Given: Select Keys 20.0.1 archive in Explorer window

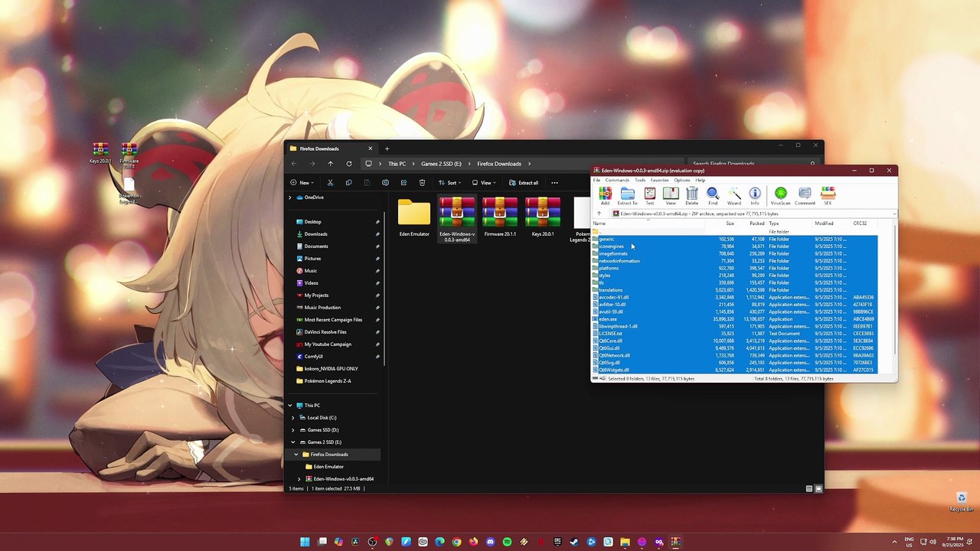Looking at the screenshot, I should click(x=543, y=218).
